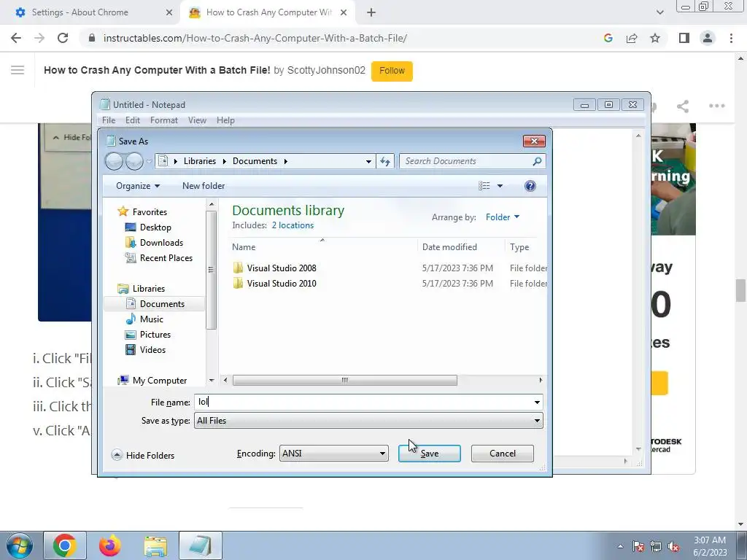Expand the File name history dropdown arrow

(537, 402)
